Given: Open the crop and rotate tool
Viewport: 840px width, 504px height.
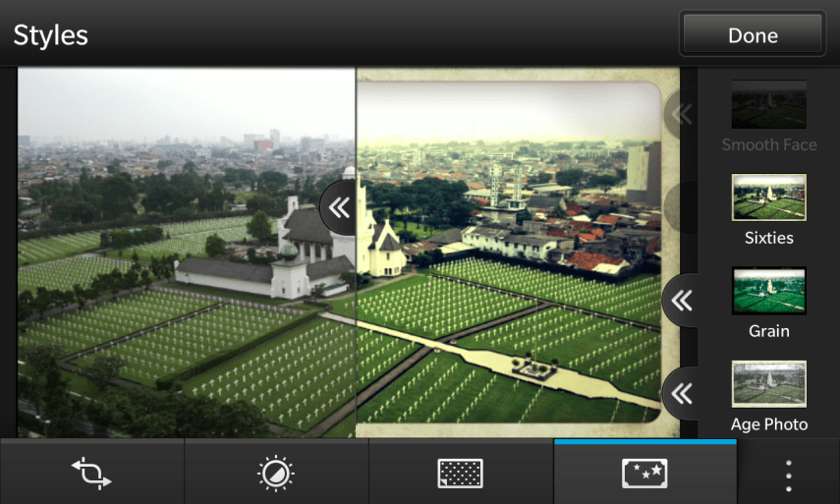Looking at the screenshot, I should coord(91,473).
